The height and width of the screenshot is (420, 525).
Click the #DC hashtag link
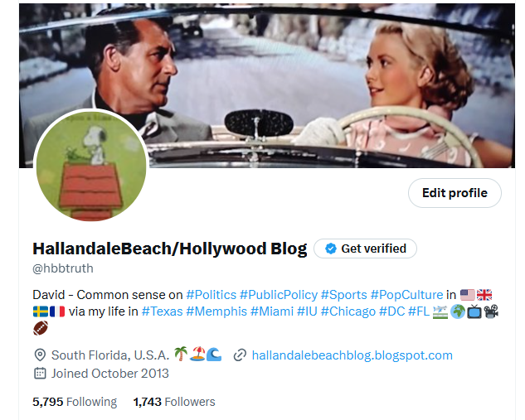[x=392, y=311]
